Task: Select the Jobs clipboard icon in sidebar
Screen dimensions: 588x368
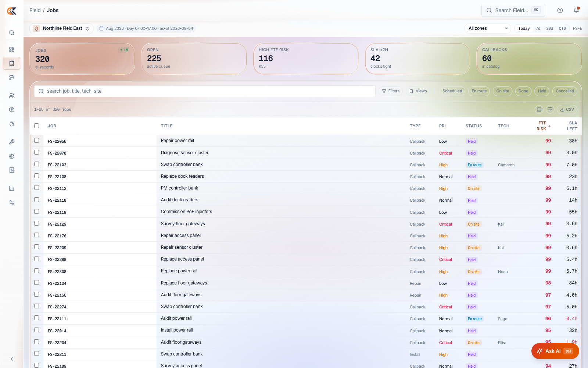Action: tap(12, 63)
